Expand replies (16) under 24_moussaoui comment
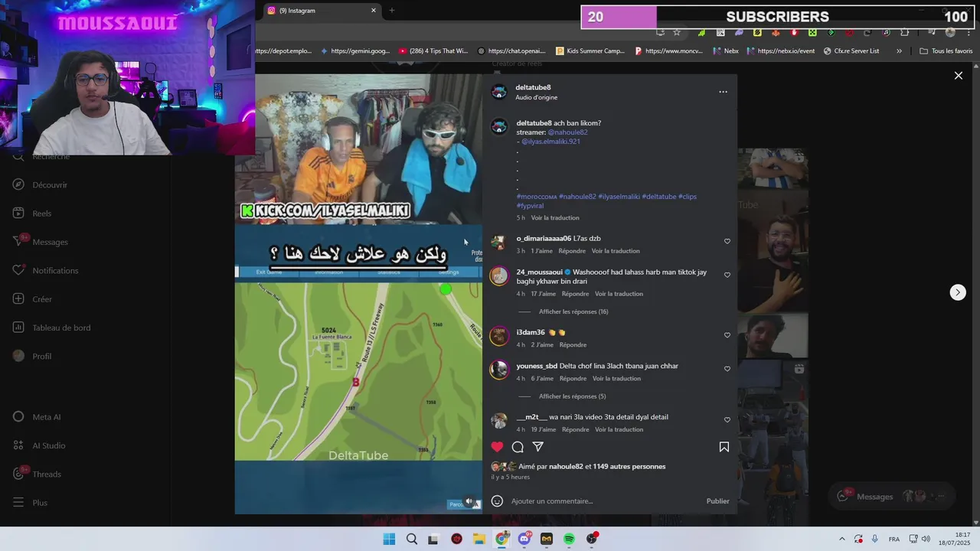Image resolution: width=980 pixels, height=551 pixels. point(573,311)
